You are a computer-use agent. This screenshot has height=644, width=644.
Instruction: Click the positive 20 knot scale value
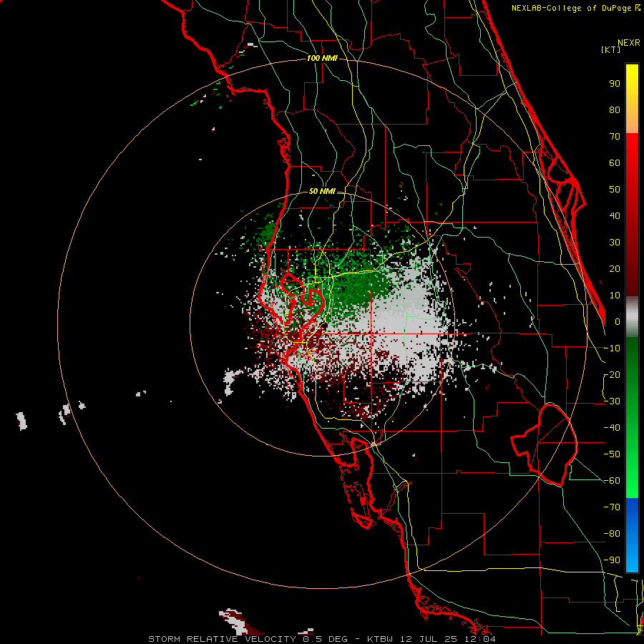(615, 269)
